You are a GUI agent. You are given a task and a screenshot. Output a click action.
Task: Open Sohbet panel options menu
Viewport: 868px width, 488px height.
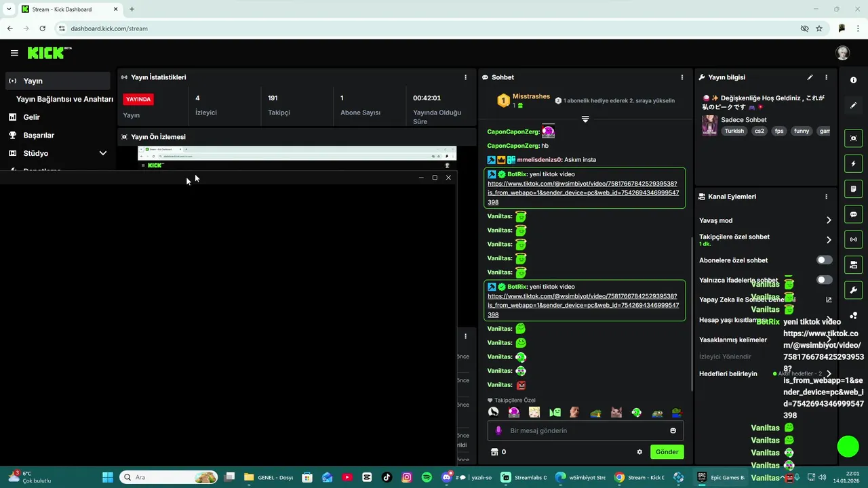682,77
